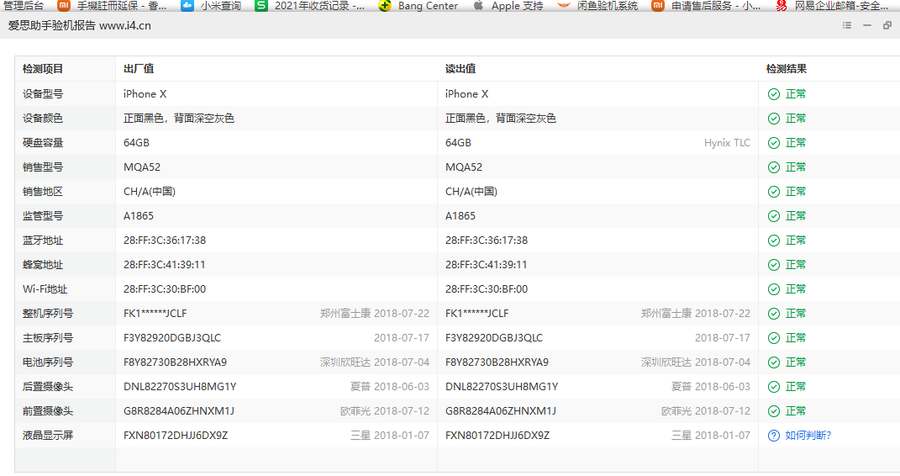Click the Mi icon of 申请售后服务 bookmark

[x=658, y=5]
